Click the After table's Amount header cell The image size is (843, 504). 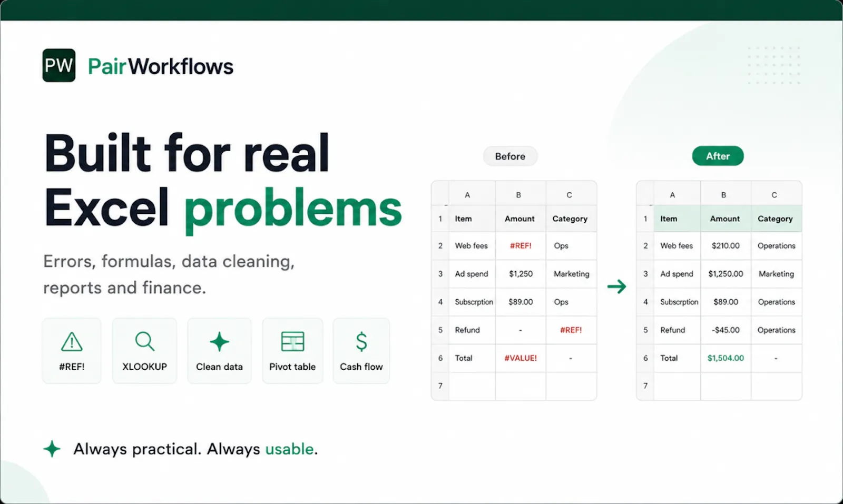pos(726,219)
